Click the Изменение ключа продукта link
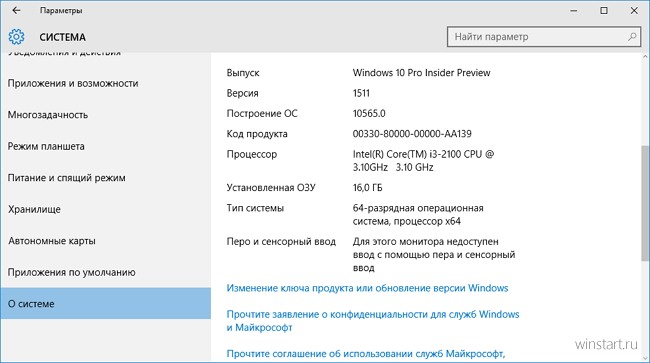This screenshot has width=650, height=363. [367, 288]
